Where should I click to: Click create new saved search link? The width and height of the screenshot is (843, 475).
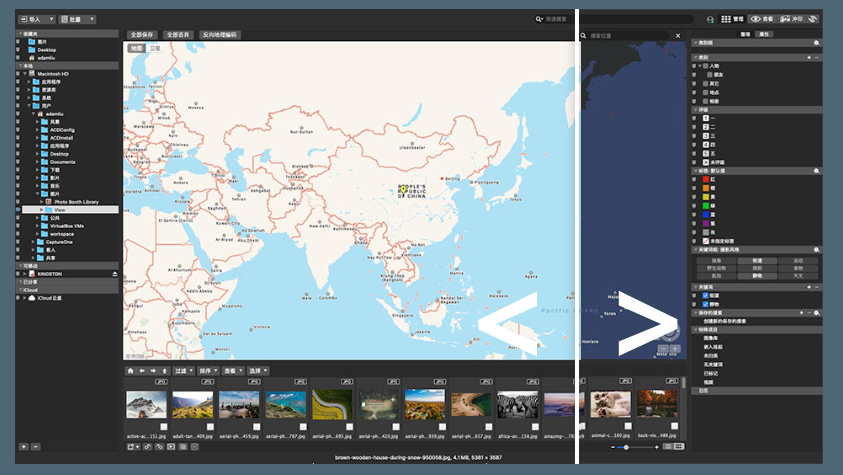click(725, 321)
